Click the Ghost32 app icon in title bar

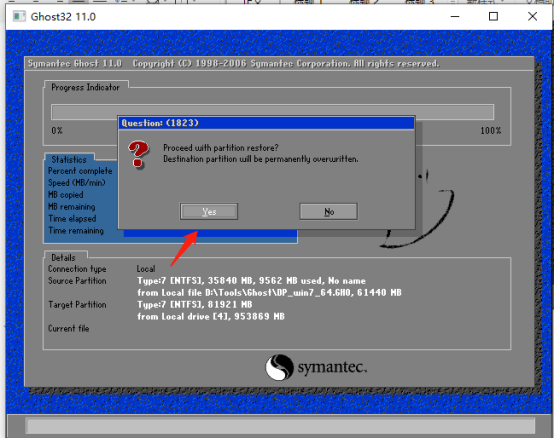pos(19,16)
